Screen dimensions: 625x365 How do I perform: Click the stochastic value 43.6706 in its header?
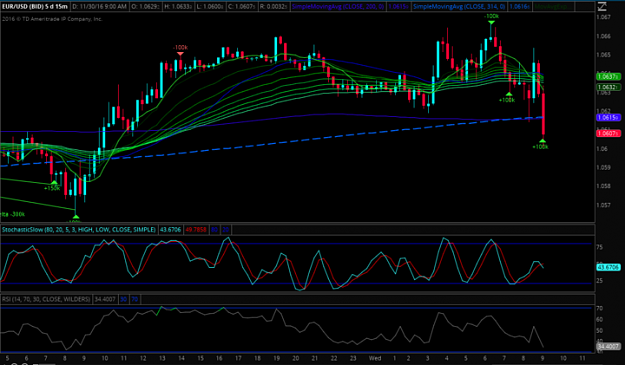170,230
